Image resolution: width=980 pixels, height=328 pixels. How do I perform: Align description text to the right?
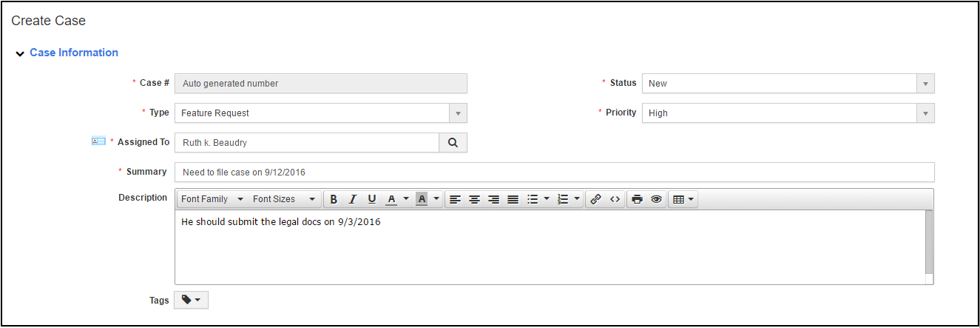point(494,199)
